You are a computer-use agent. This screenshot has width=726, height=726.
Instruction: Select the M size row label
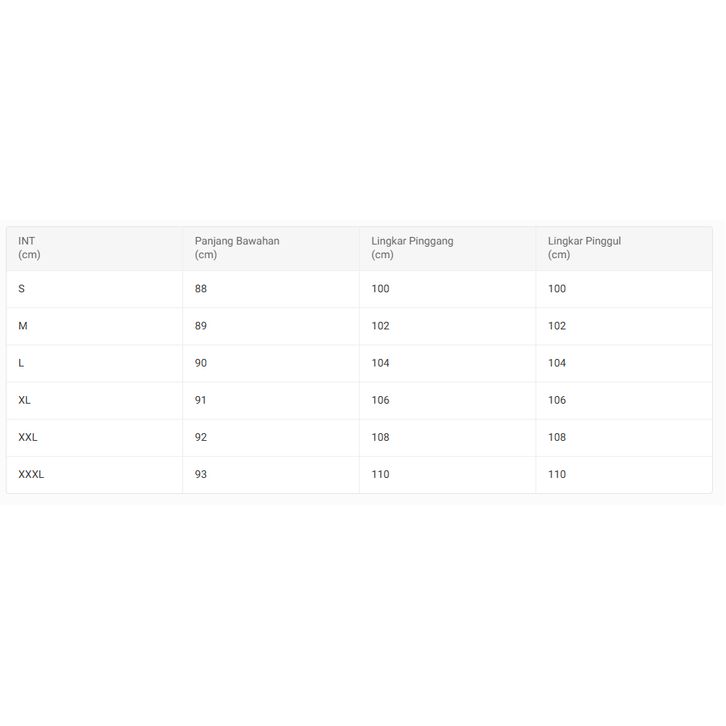23,326
